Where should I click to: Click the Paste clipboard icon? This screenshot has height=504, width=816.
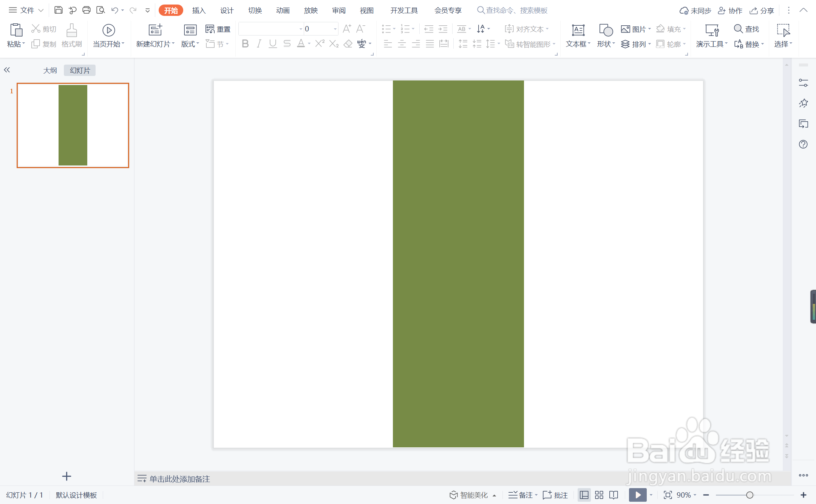16,30
